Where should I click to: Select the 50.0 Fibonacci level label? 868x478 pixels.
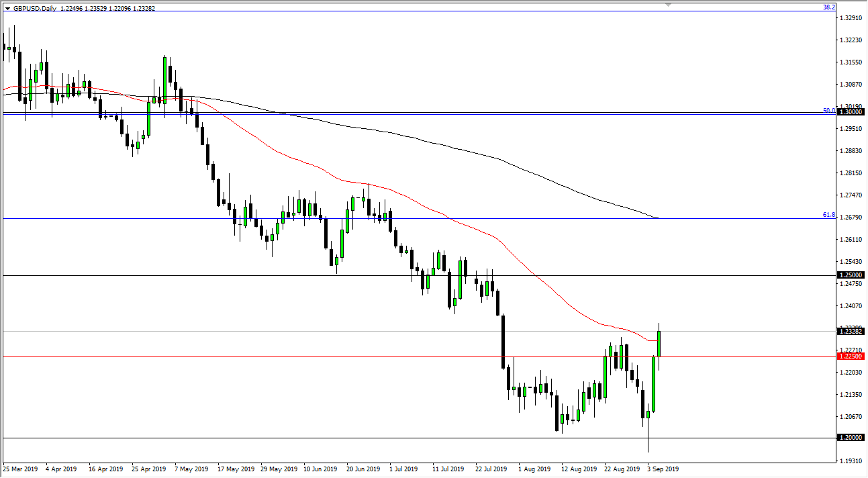[828, 110]
